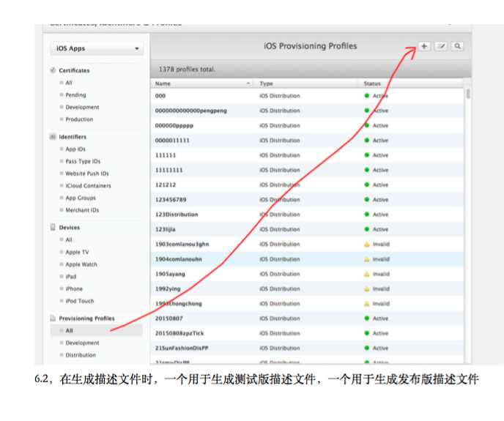Open the iOS Apps dropdown
Screen dimensions: 504x421
[97, 48]
